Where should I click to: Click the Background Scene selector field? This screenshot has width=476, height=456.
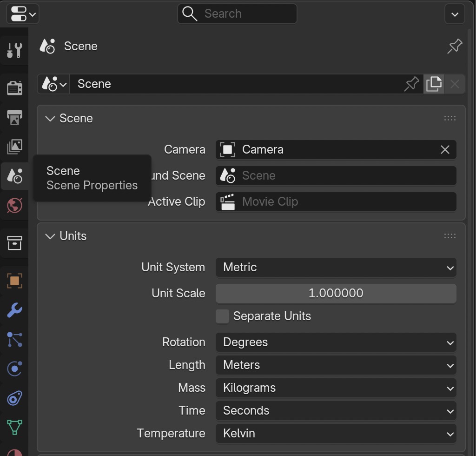pos(336,175)
